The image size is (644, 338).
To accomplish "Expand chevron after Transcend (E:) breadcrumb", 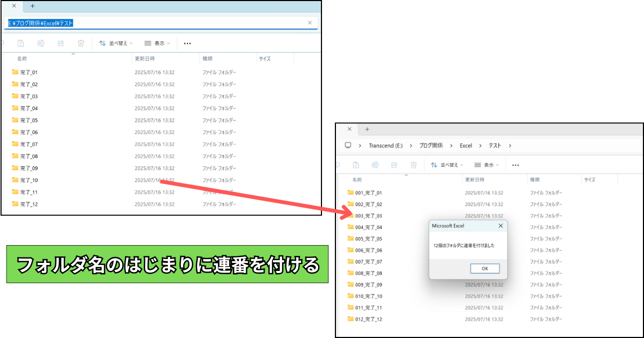I will pos(411,145).
